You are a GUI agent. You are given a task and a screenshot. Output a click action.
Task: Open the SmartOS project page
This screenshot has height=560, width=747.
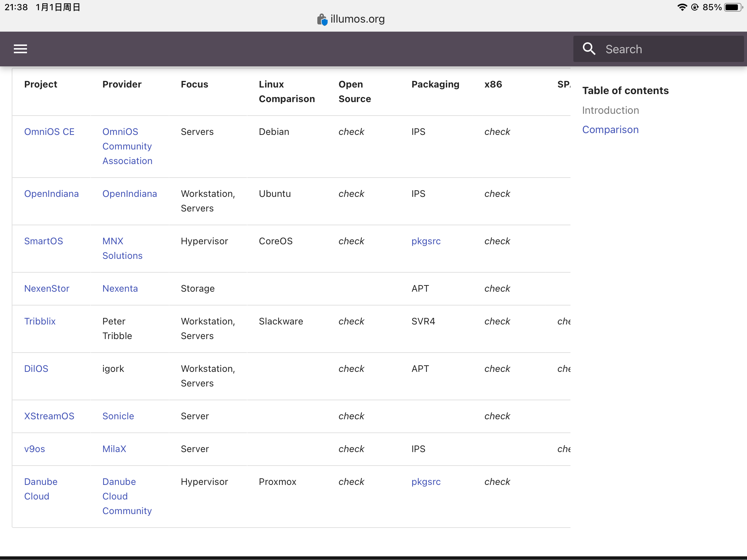[43, 241]
